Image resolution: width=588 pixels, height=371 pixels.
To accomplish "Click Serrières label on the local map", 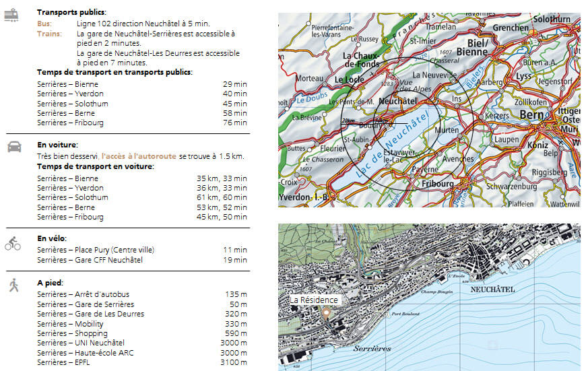I will tap(372, 349).
